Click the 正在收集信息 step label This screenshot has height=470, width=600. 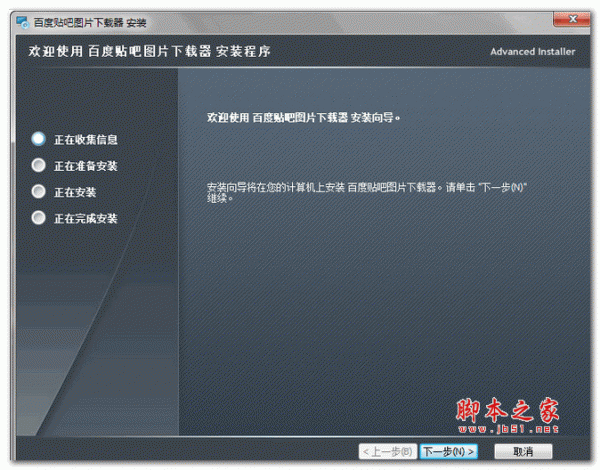pyautogui.click(x=86, y=140)
